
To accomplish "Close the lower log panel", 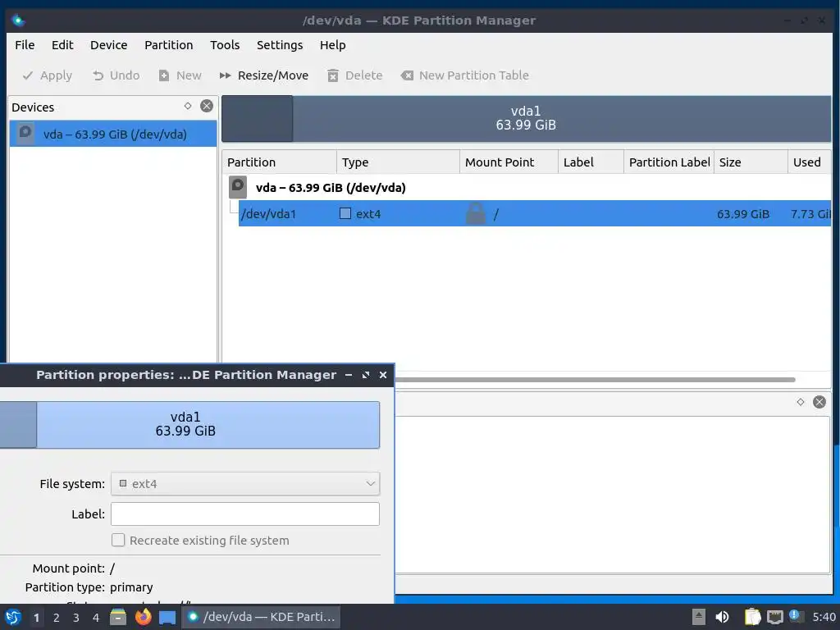I will (819, 402).
